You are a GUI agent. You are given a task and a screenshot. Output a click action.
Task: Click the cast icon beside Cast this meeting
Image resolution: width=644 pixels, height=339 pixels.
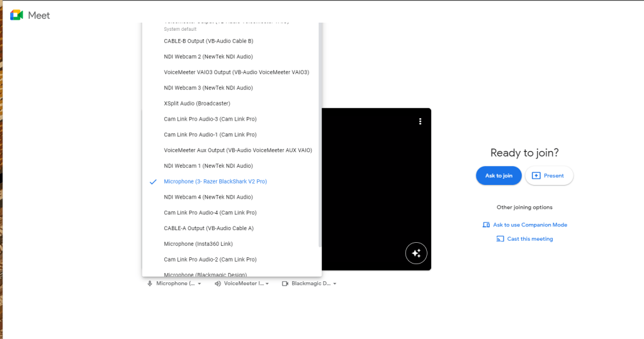coord(500,239)
